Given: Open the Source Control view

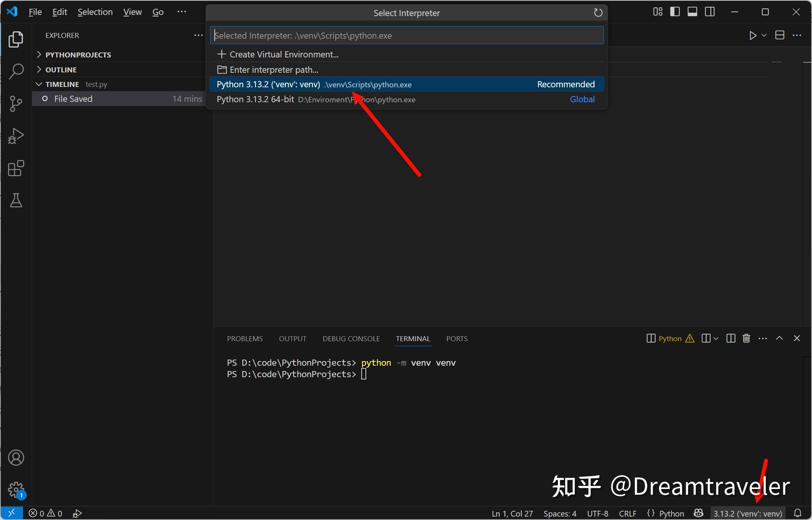Looking at the screenshot, I should click(x=16, y=103).
